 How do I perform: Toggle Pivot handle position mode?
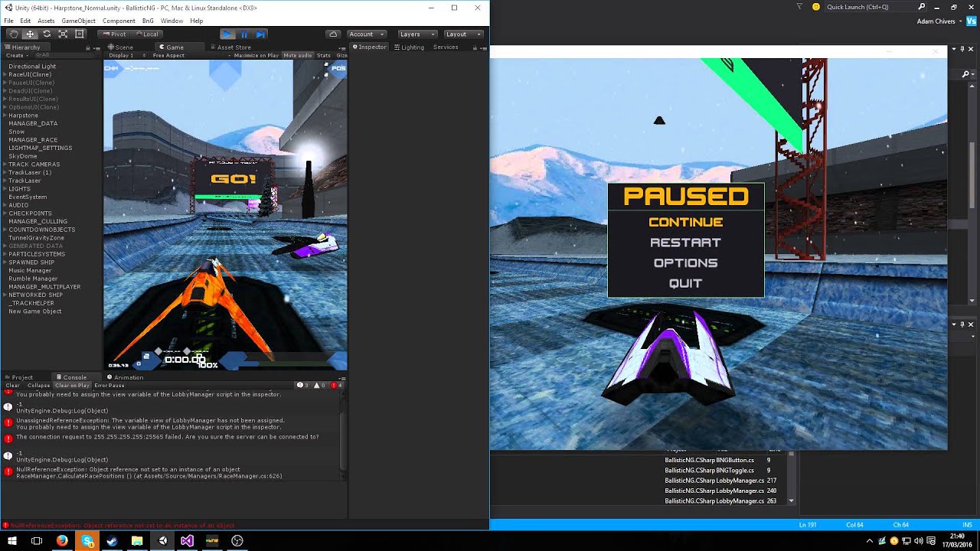113,34
